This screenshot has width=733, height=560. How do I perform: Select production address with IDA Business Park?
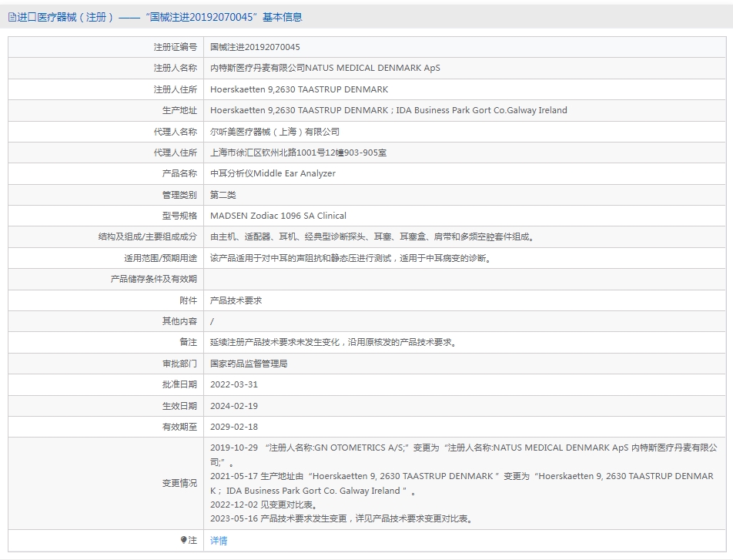389,110
